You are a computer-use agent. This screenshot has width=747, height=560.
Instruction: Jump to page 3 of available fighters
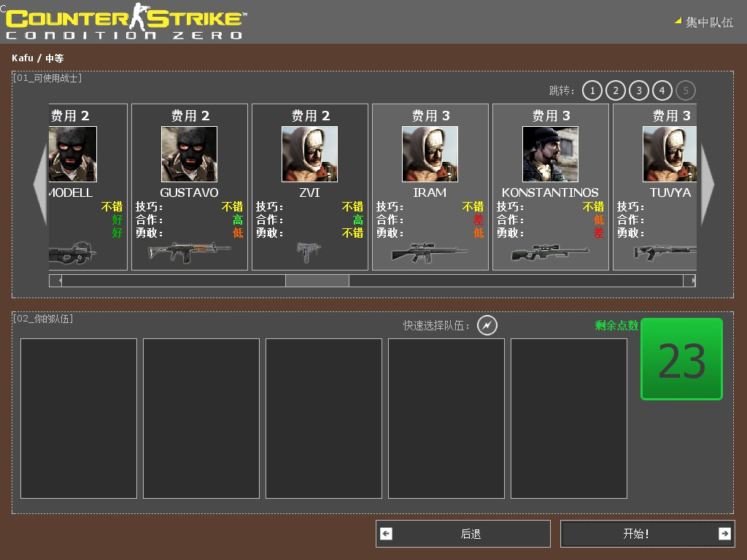click(639, 90)
